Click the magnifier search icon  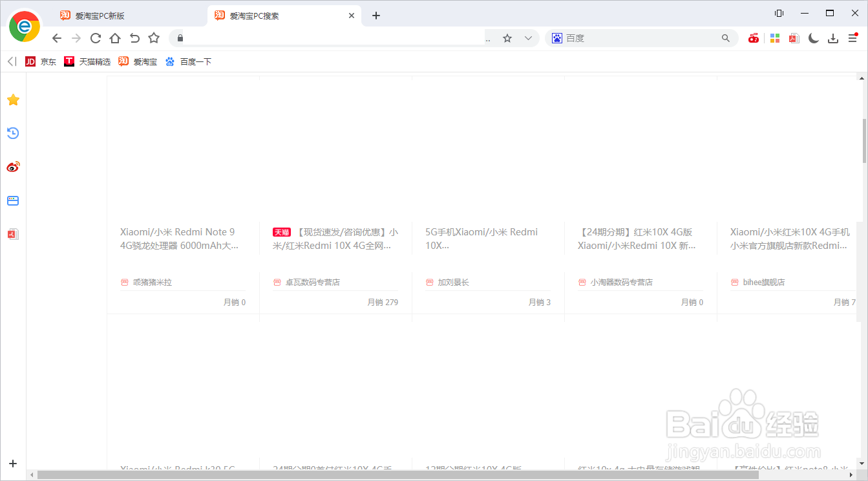(x=726, y=38)
